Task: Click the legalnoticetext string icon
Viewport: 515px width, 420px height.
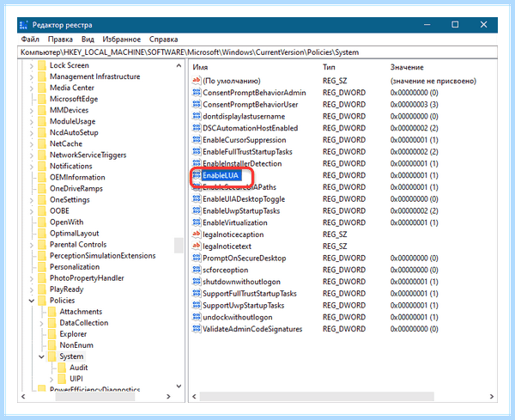Action: (197, 246)
